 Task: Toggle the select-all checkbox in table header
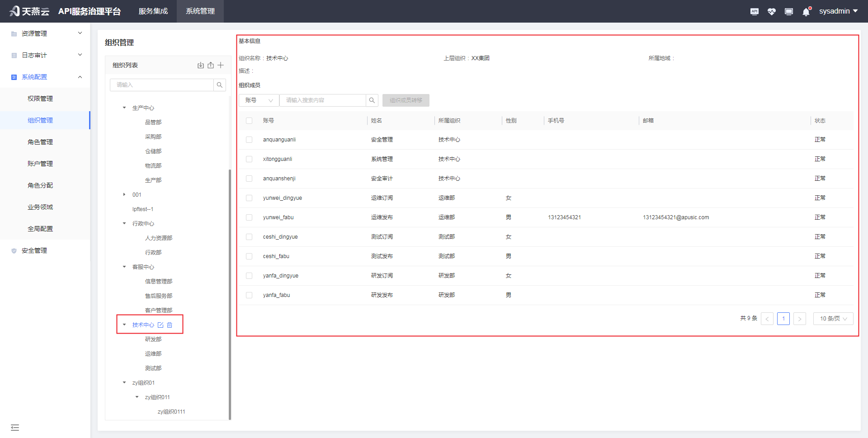point(249,121)
